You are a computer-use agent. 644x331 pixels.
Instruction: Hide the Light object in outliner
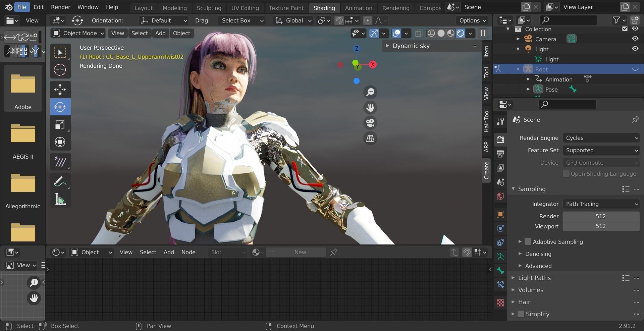(x=635, y=49)
